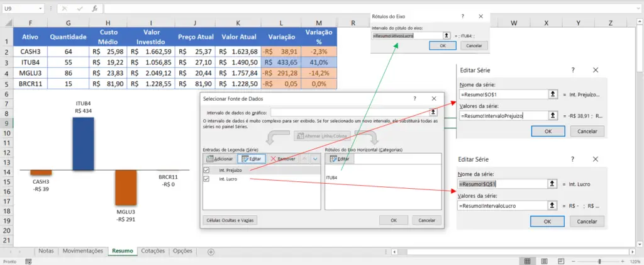Click help icon in lower Editar Série dialog
The image size is (644, 265).
point(573,159)
